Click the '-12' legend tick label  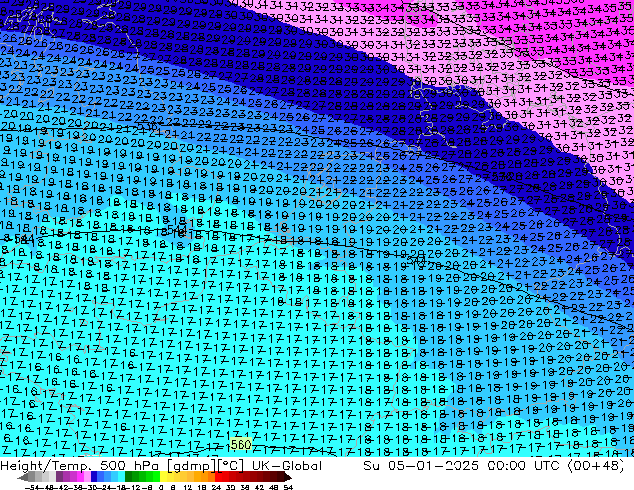tap(132, 487)
